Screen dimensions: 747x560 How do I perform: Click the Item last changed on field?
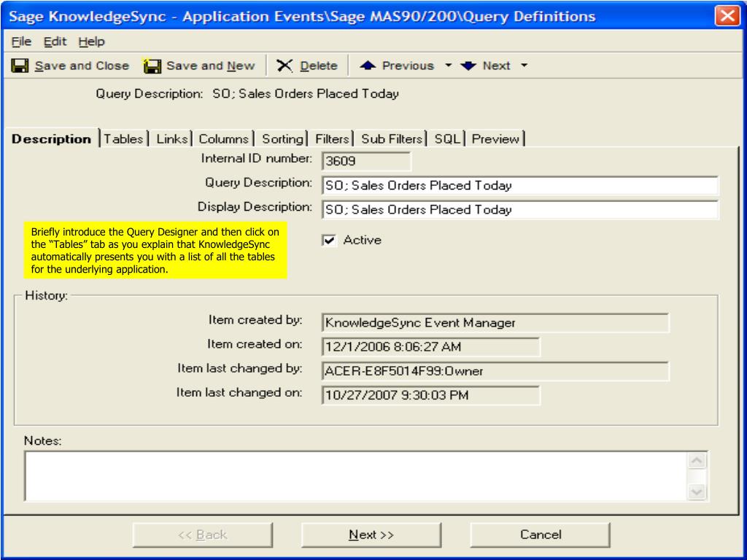[x=431, y=395]
